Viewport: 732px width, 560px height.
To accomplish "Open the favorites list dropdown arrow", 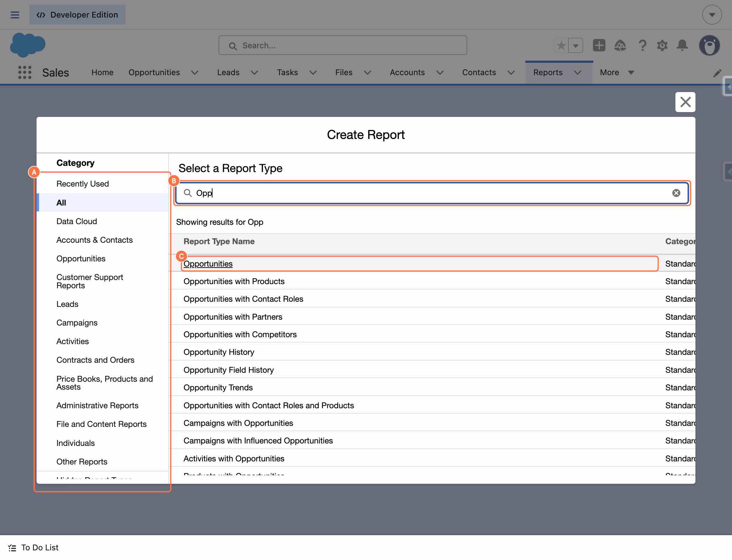I will [x=576, y=45].
